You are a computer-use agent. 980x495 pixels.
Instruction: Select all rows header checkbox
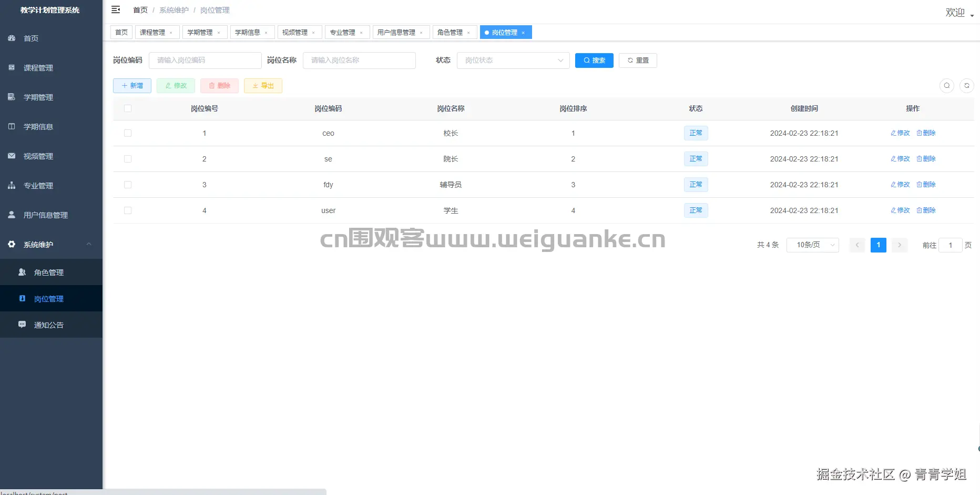pos(128,108)
